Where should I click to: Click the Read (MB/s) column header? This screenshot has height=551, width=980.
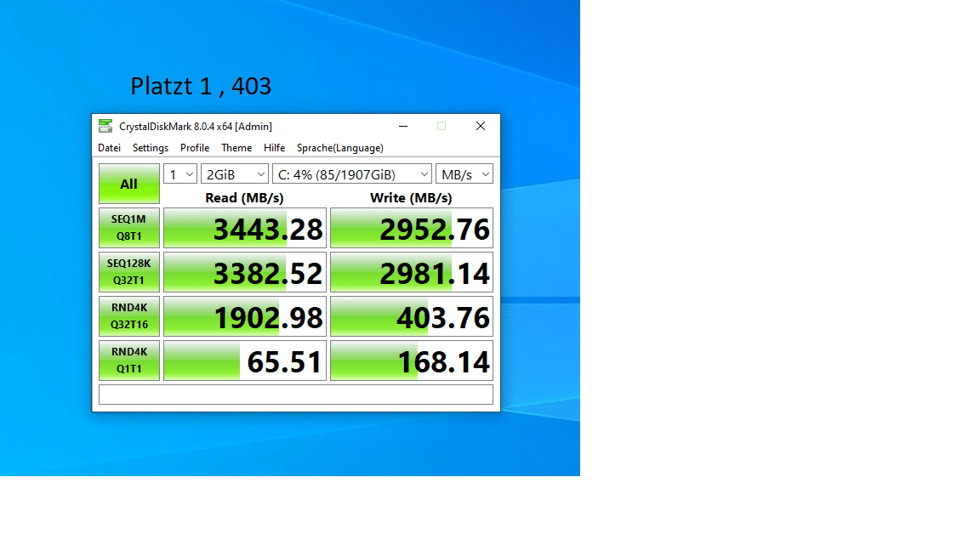pos(244,198)
